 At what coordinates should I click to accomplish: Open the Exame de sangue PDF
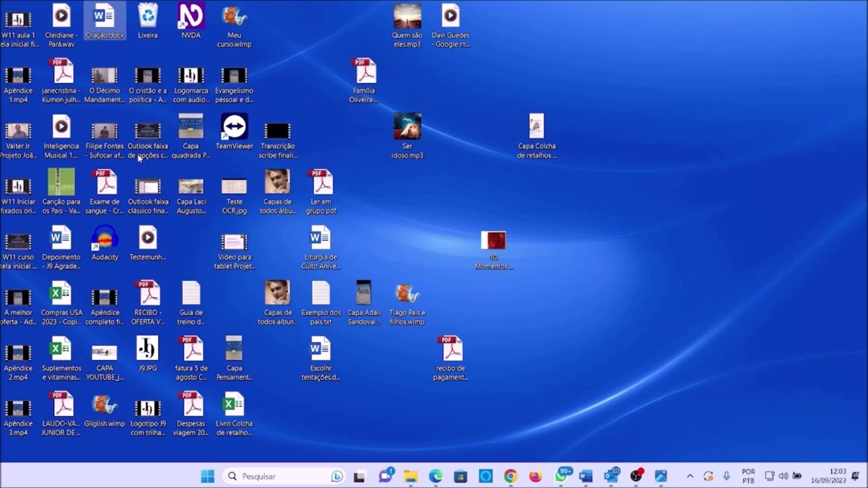[x=104, y=192]
